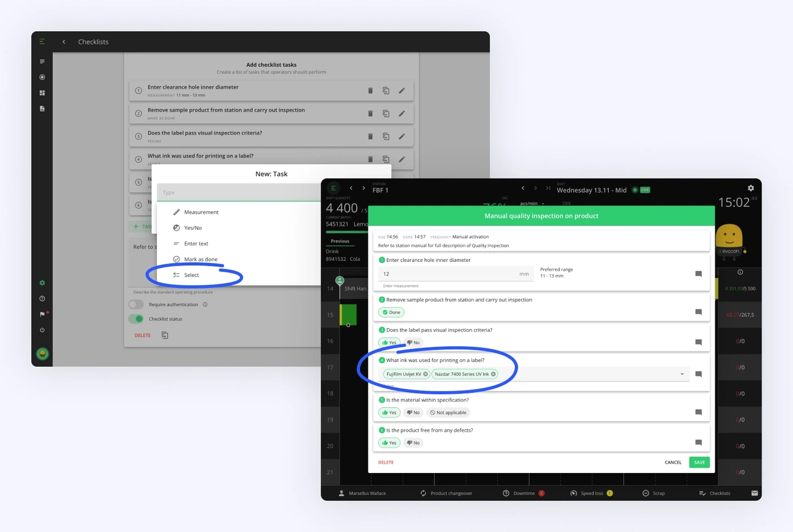
Task: Duplicate the 'Enter clearance hole inner diameter' task
Action: [x=386, y=91]
